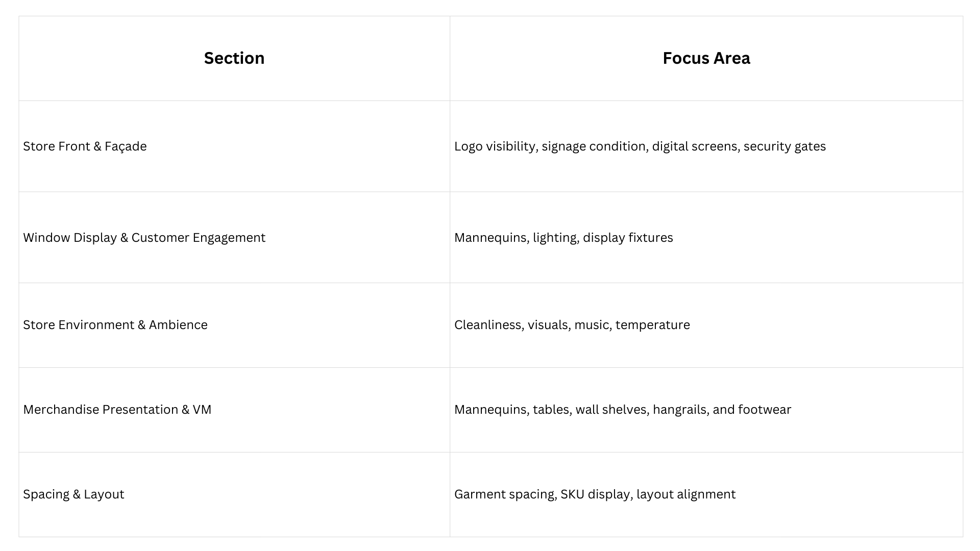980x551 pixels.
Task: Select the Store Front & Façade cell
Action: coord(85,146)
